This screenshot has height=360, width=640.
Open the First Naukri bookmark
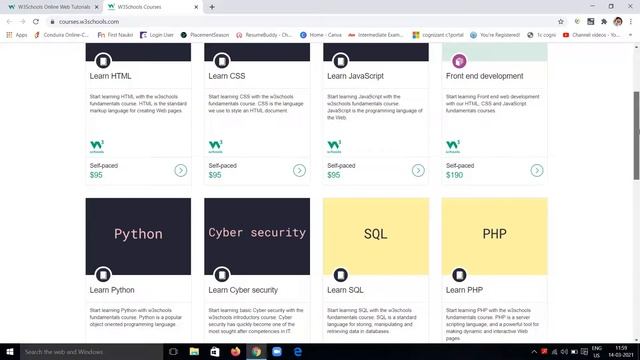pyautogui.click(x=116, y=35)
